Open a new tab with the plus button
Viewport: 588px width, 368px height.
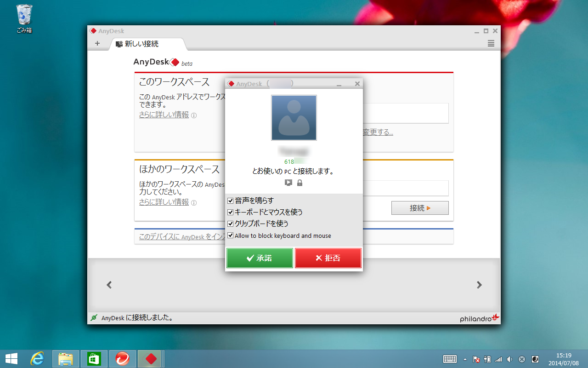point(97,43)
